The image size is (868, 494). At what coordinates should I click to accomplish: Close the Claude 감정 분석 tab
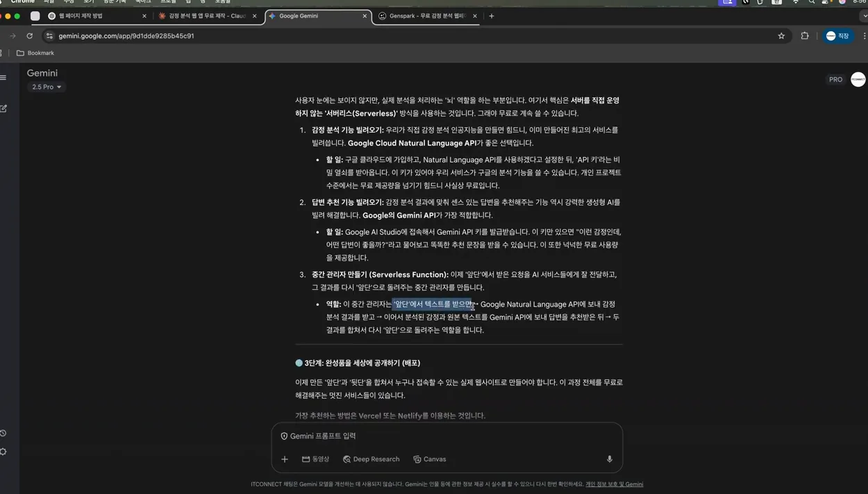pos(254,16)
